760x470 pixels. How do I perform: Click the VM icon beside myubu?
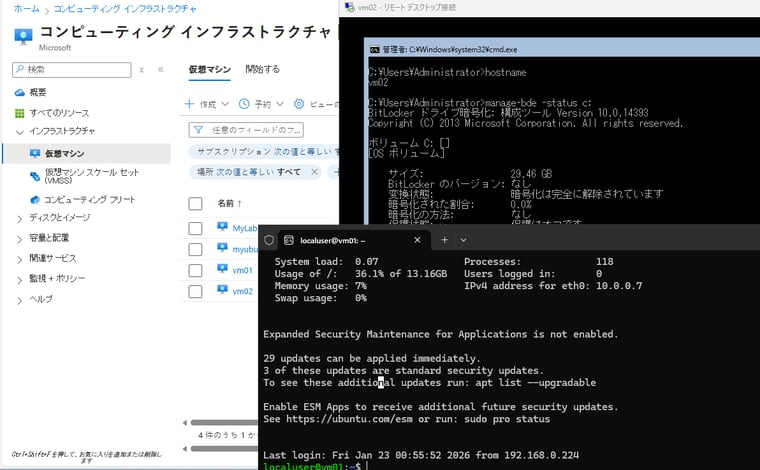tap(222, 248)
